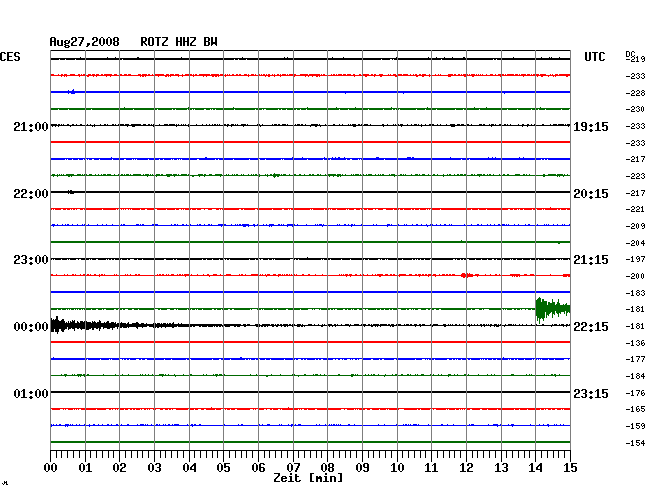This screenshot has height=494, width=650.
Task: Select the DC value -219
Action: (x=635, y=59)
